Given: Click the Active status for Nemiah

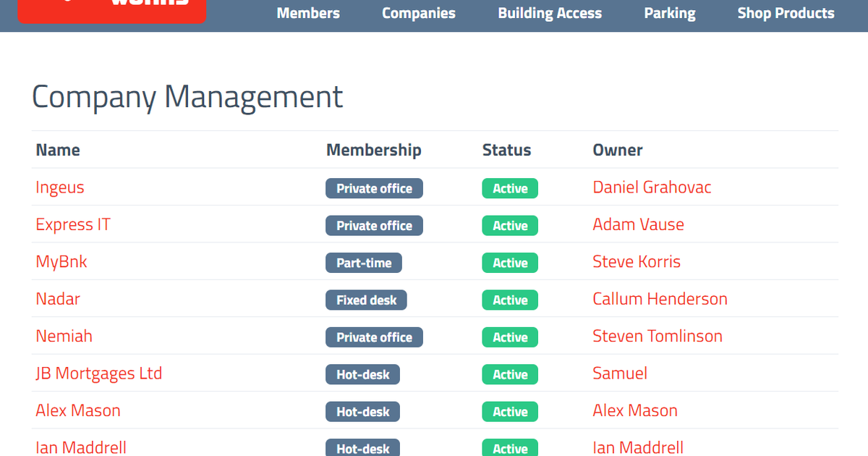Looking at the screenshot, I should tap(510, 337).
